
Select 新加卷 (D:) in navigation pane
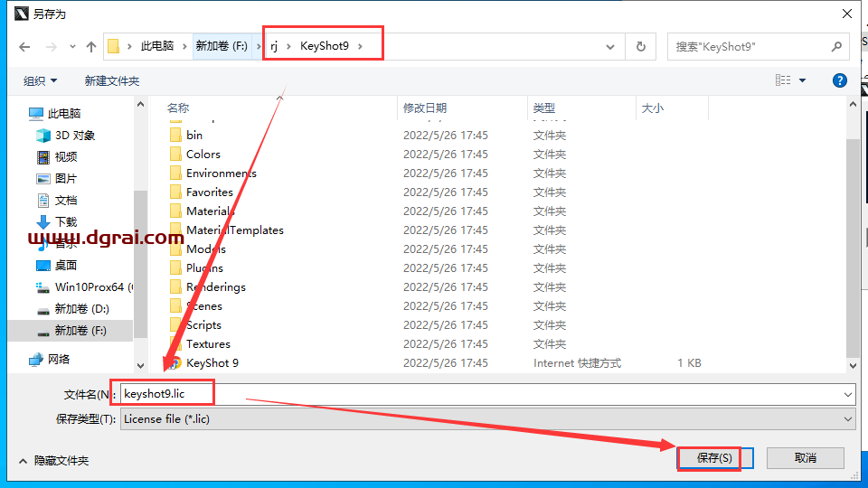coord(72,309)
